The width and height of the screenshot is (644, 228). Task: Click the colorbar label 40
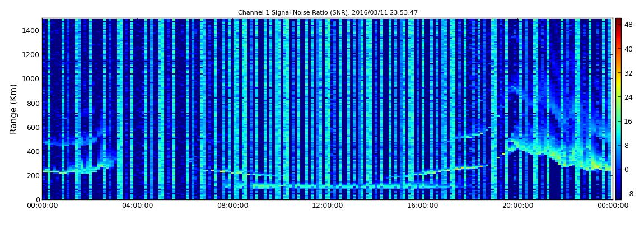click(628, 49)
